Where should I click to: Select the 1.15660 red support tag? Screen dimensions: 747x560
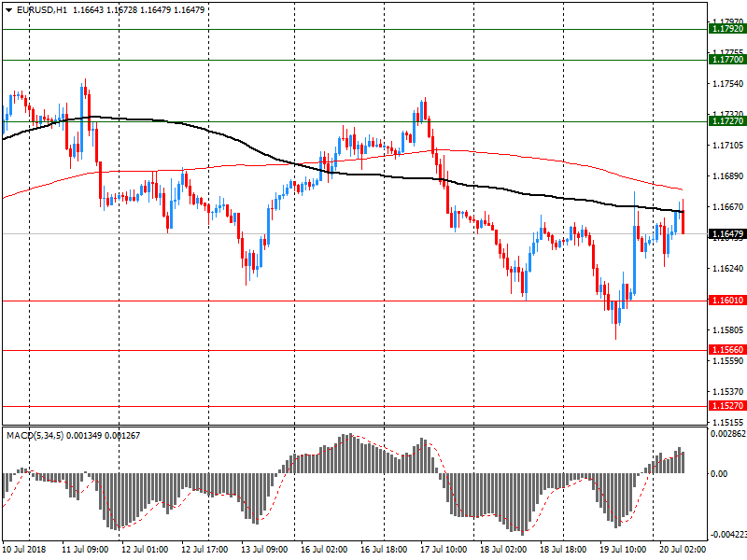coord(727,350)
